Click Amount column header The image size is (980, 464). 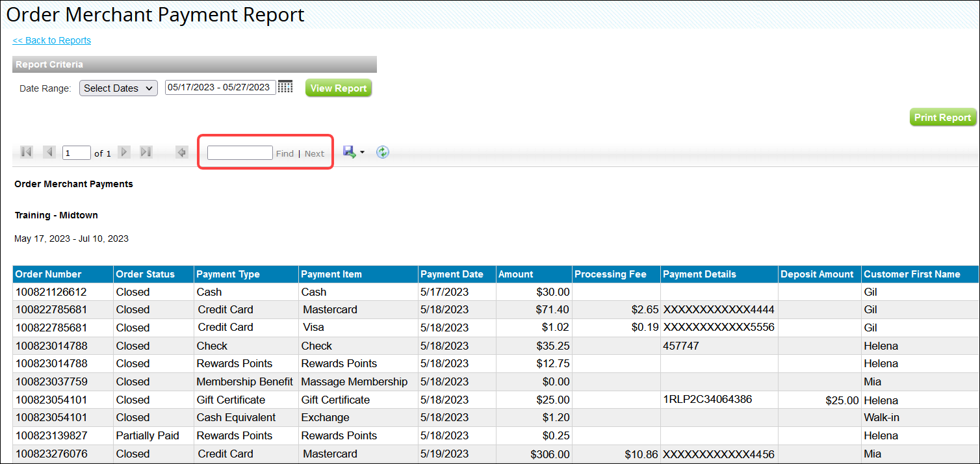534,274
